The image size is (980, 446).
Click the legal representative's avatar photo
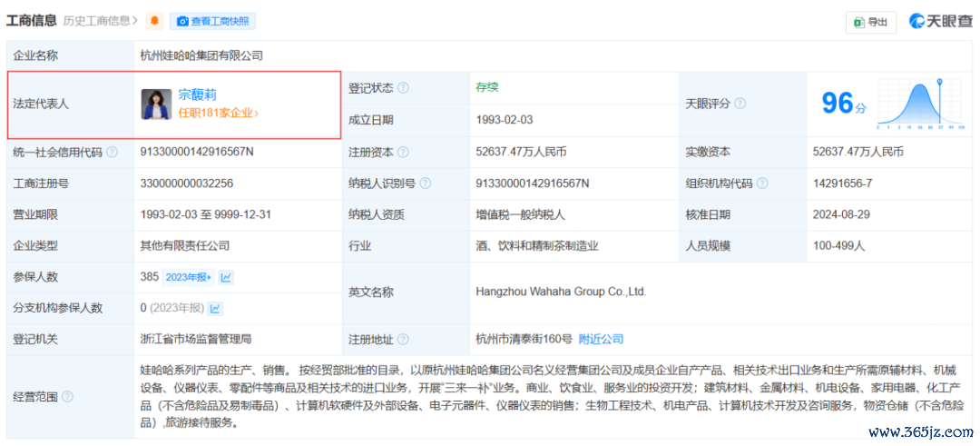click(156, 104)
